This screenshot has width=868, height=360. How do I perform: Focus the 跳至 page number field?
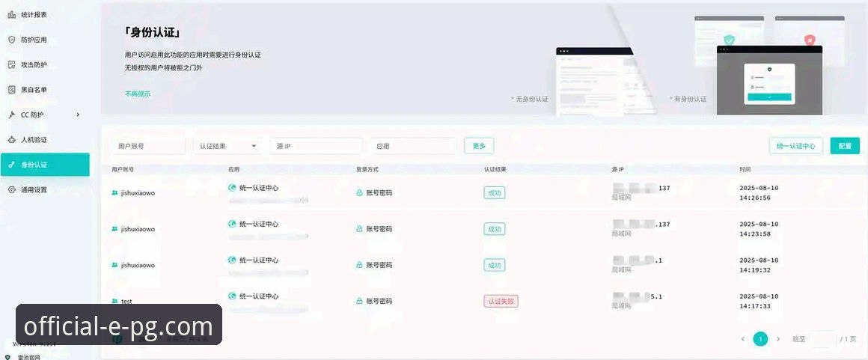point(822,338)
